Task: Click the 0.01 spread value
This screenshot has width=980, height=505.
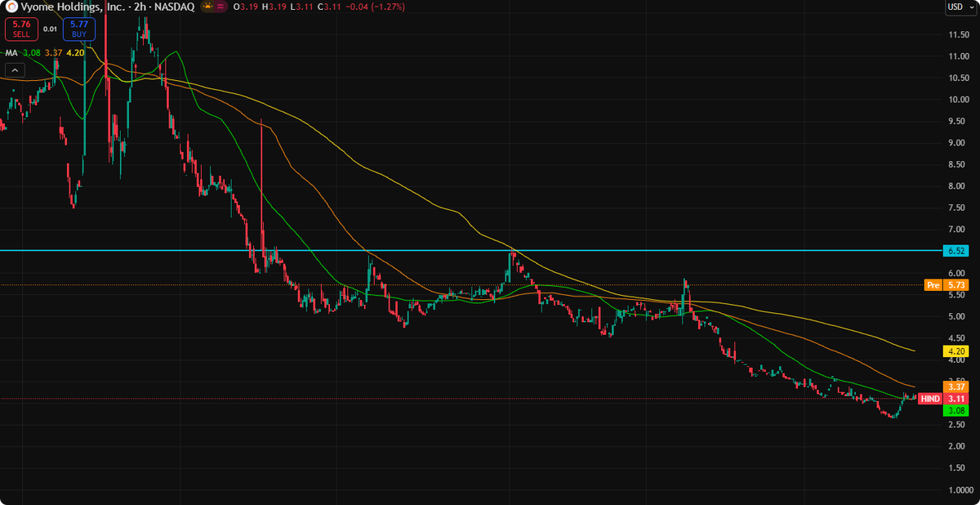Action: tap(51, 29)
